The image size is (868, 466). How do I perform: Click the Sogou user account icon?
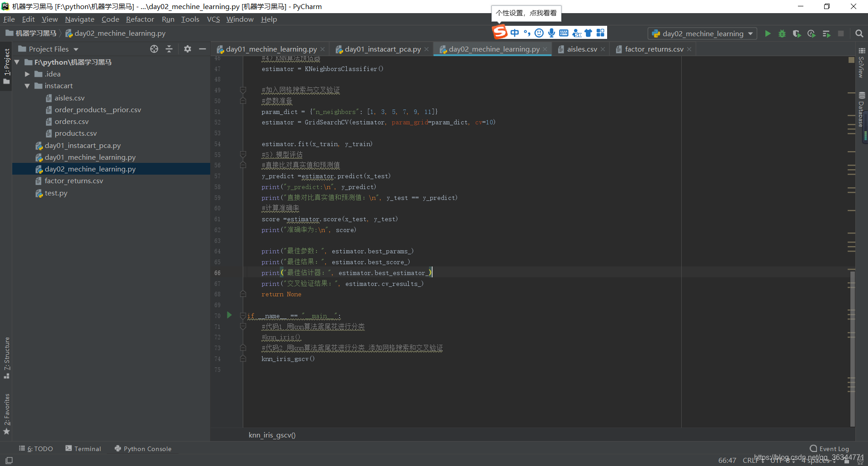(x=576, y=33)
